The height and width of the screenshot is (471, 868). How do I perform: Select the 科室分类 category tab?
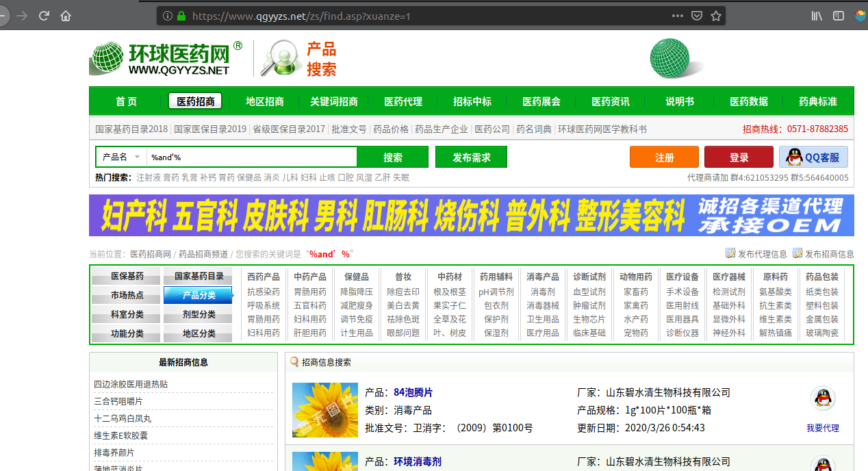pos(127,315)
